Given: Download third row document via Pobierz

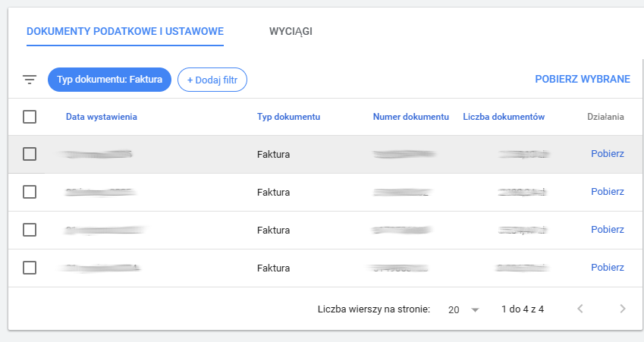Looking at the screenshot, I should (x=608, y=229).
